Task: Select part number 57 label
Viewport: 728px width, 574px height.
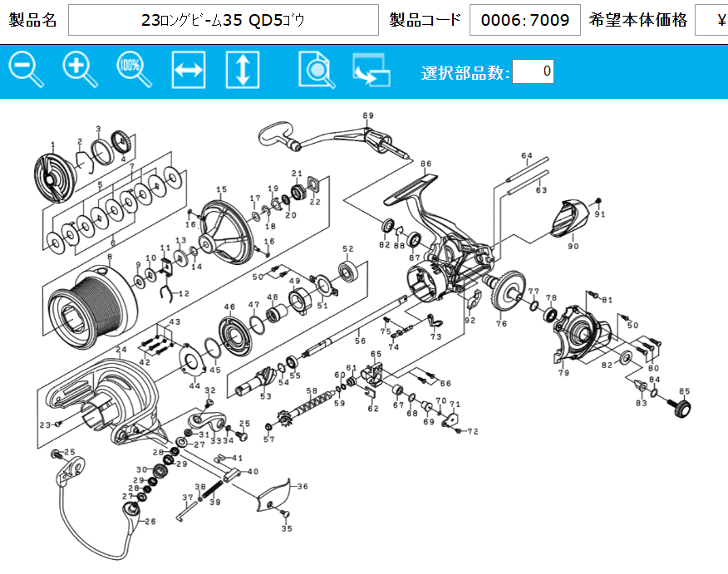Action: pos(268,439)
